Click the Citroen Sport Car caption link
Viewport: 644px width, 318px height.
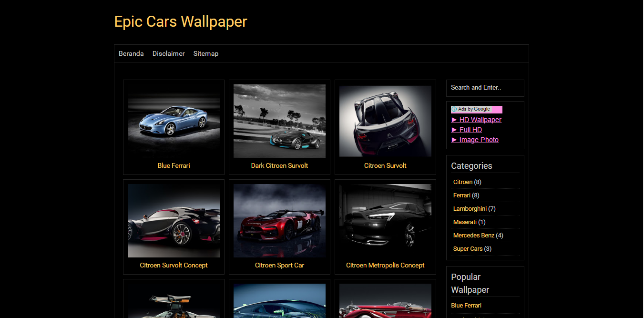(279, 265)
